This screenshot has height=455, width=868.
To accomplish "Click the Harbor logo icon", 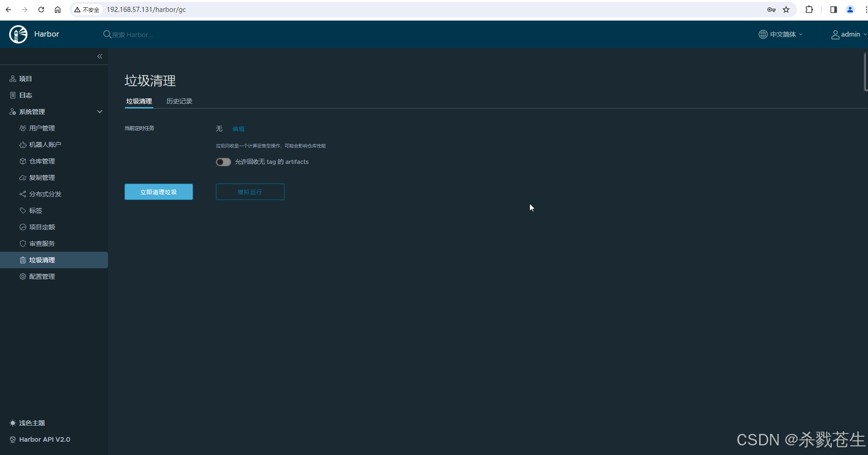I will click(18, 34).
